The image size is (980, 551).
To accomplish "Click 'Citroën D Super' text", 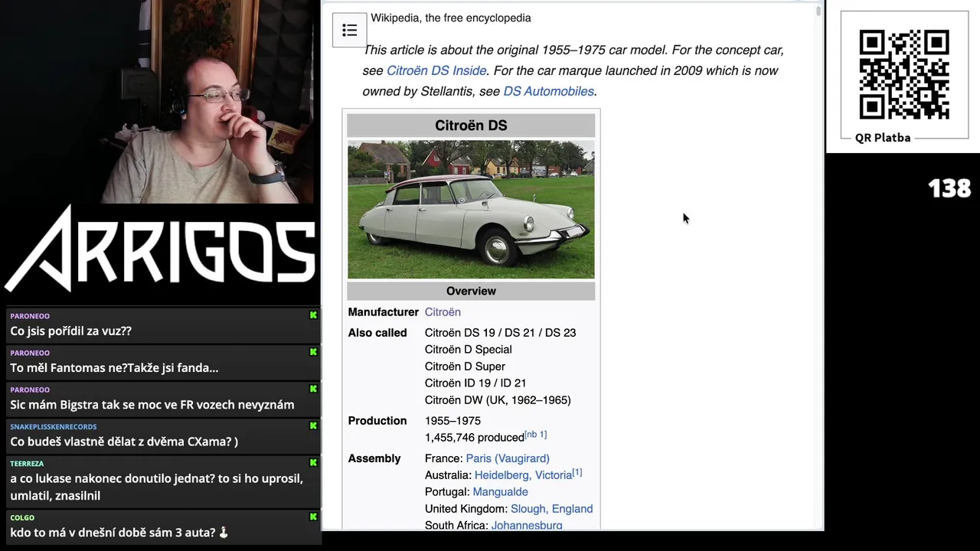I will pyautogui.click(x=465, y=367).
